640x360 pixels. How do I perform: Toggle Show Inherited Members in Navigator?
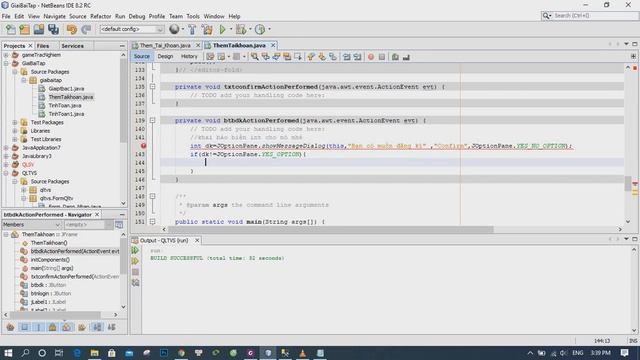click(x=10, y=327)
